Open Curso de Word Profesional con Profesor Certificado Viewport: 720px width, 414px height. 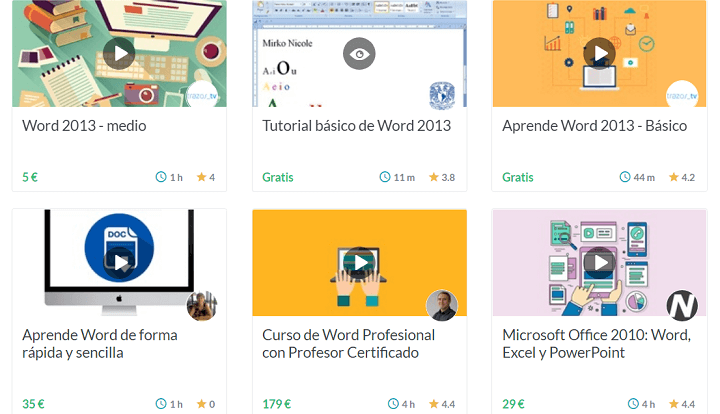[349, 344]
